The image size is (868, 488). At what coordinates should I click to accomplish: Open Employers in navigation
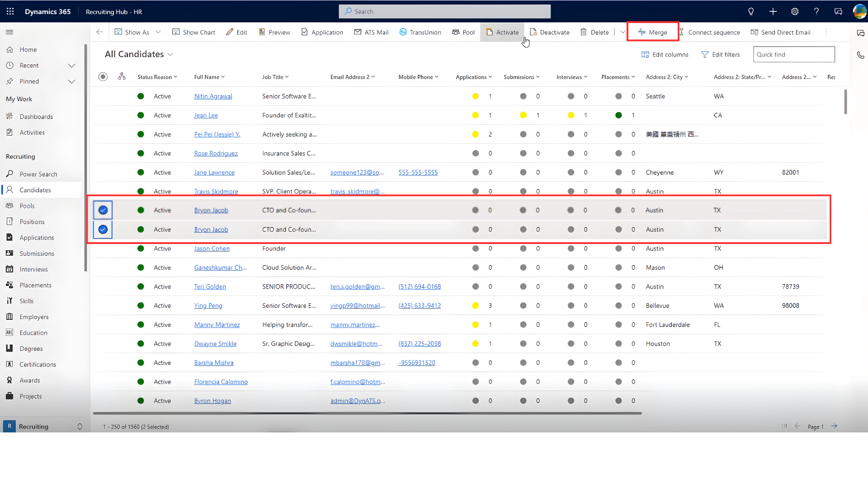pos(34,317)
